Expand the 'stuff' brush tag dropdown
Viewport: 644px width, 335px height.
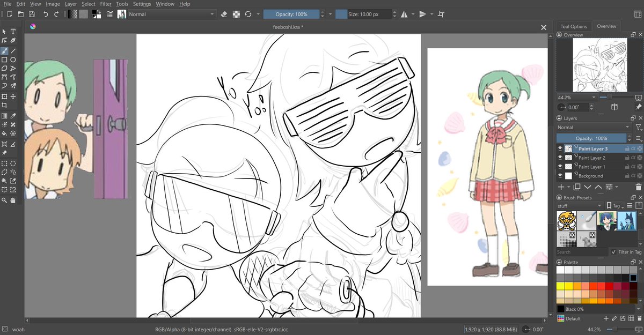tap(580, 206)
